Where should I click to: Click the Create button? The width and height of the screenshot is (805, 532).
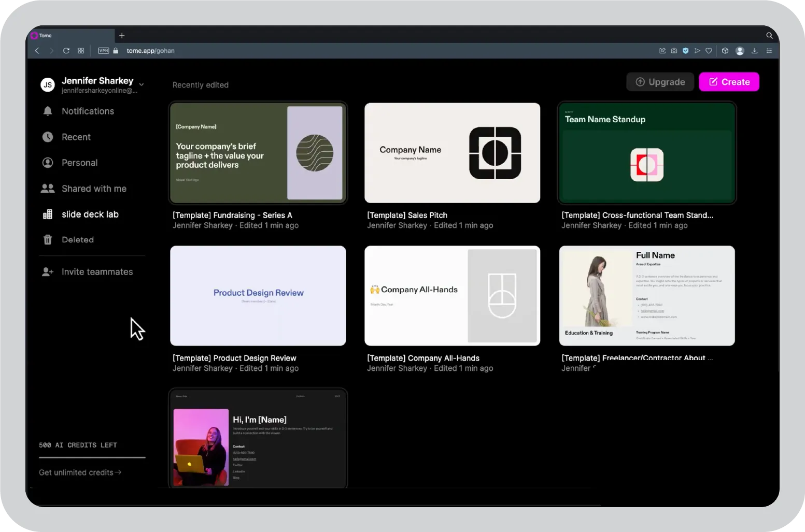tap(729, 82)
